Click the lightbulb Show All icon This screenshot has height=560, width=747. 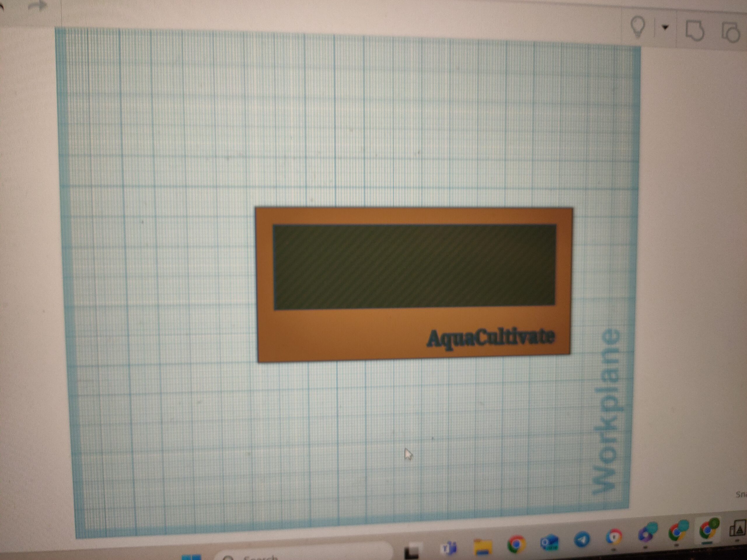click(638, 27)
